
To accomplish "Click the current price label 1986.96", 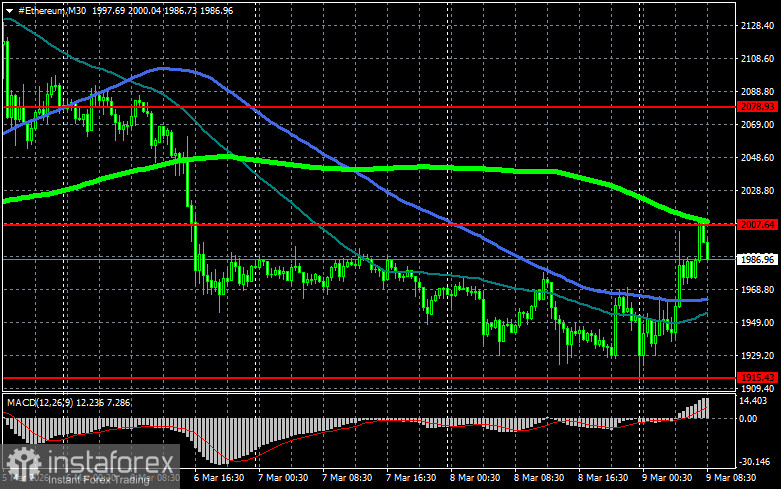I will click(758, 259).
